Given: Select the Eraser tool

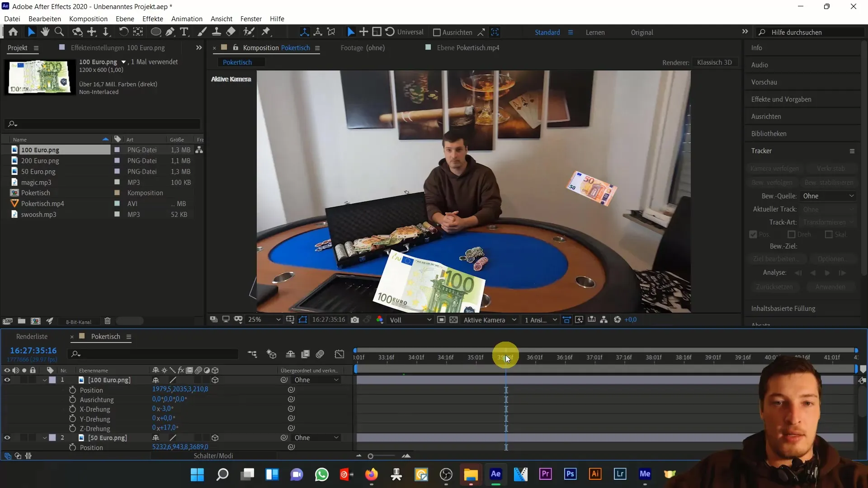Looking at the screenshot, I should click(x=231, y=32).
